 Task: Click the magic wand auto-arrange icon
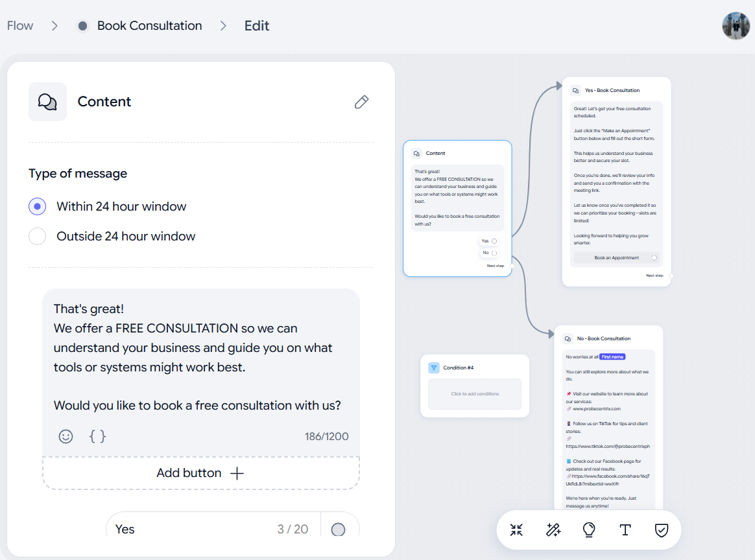553,530
